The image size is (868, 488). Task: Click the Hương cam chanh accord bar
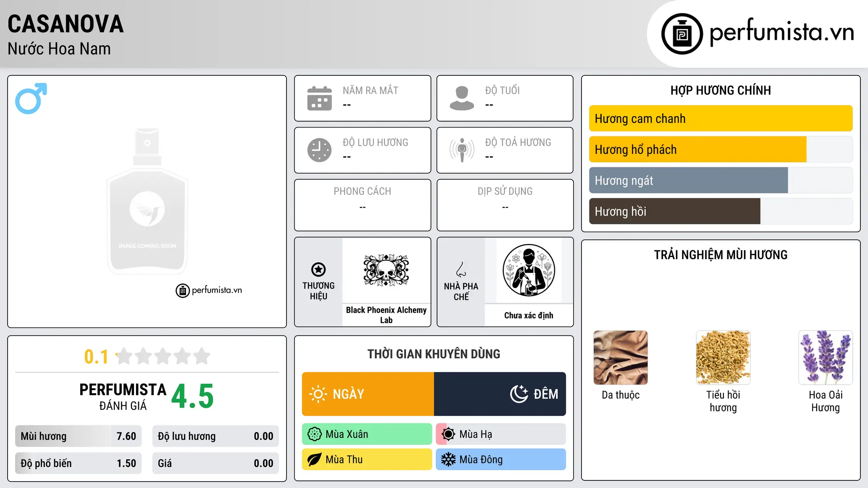(721, 119)
